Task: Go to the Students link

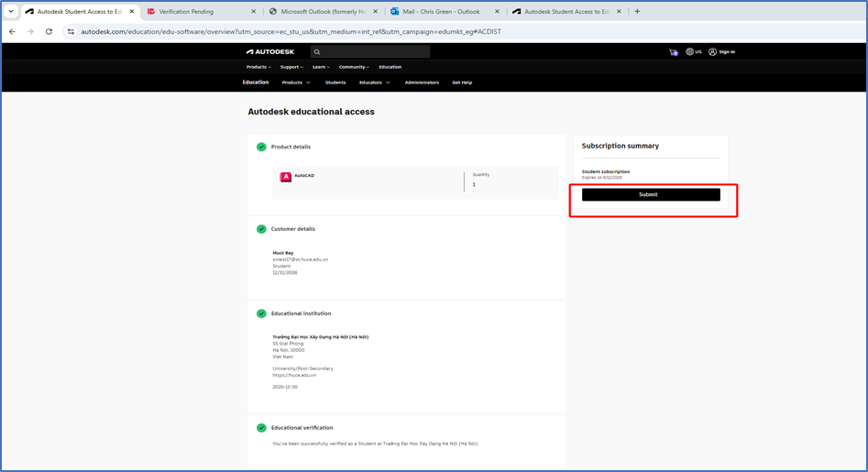Action: [335, 82]
